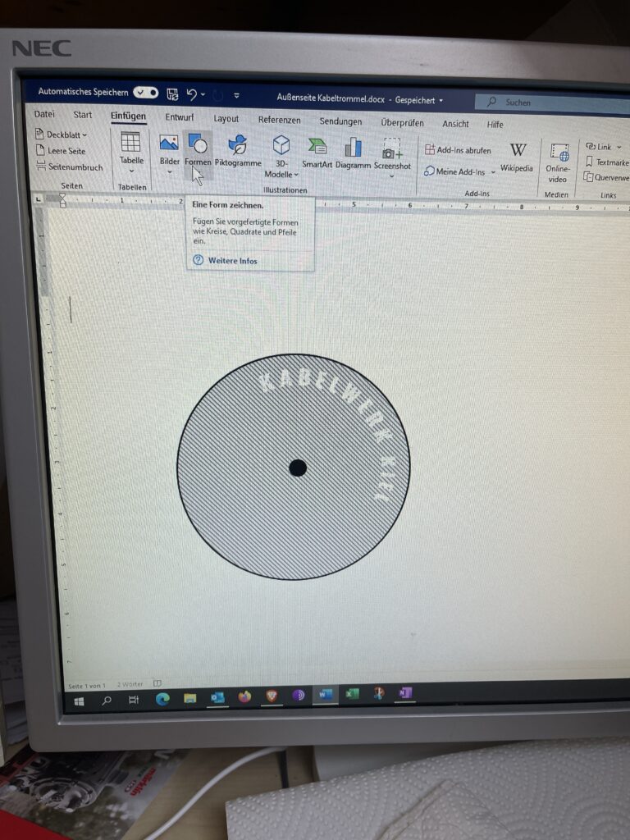Select the Einfügen ribbon tab

[x=128, y=116]
